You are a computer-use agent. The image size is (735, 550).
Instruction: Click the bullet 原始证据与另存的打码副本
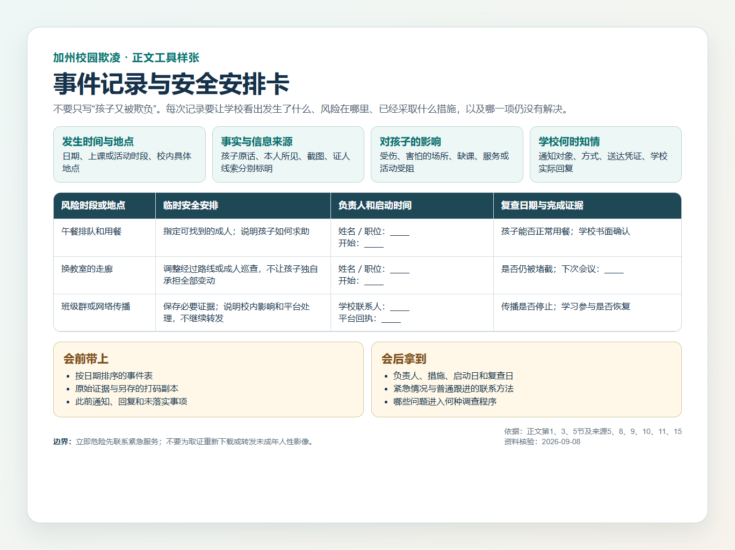(127, 389)
